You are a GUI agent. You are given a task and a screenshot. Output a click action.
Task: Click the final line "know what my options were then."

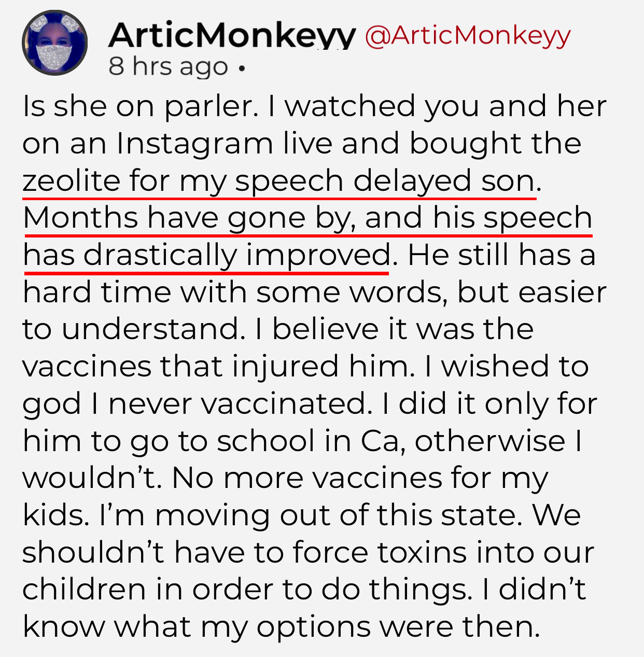[x=282, y=627]
